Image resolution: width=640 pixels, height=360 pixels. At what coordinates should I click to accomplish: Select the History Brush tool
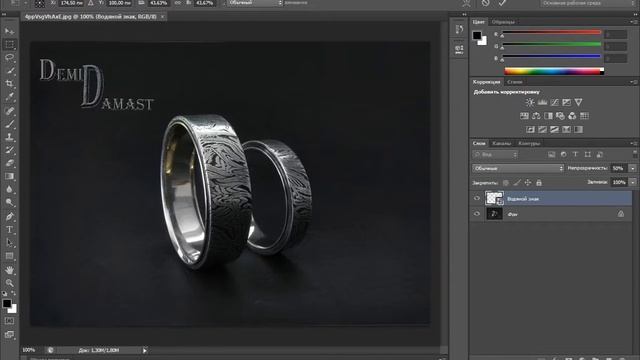coord(9,150)
